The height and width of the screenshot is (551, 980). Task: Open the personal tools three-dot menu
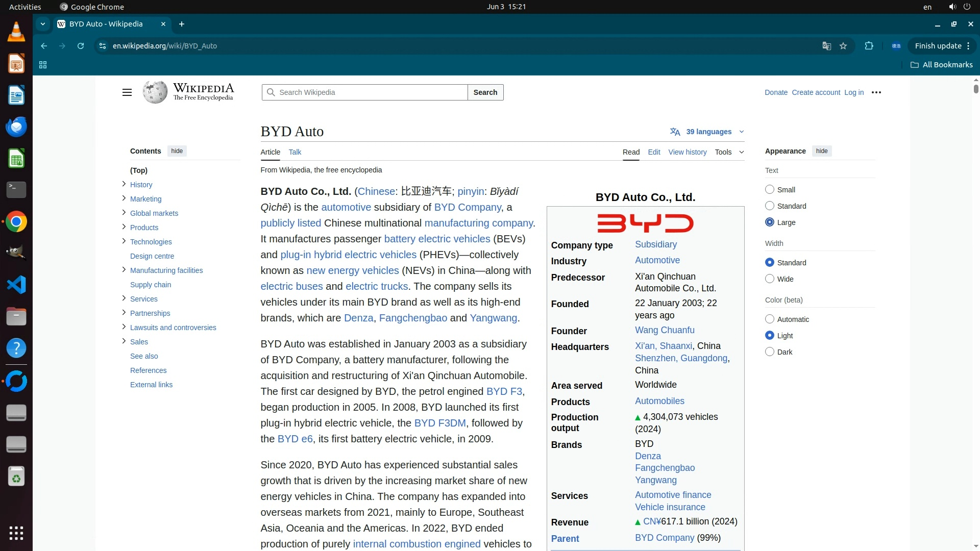point(876,92)
